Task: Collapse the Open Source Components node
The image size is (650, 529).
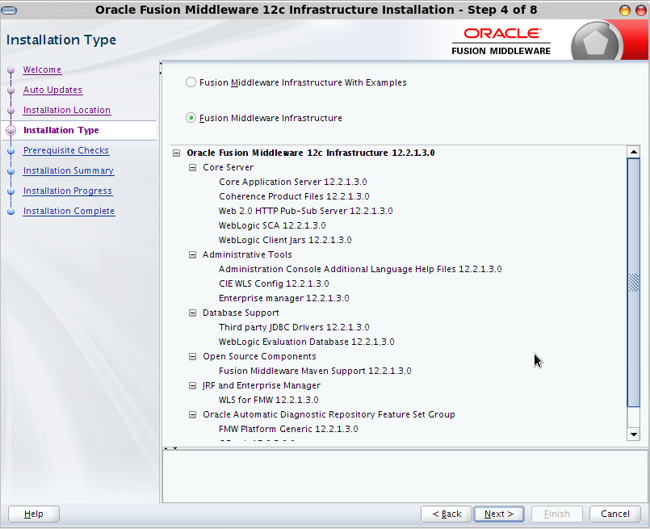Action: tap(192, 357)
